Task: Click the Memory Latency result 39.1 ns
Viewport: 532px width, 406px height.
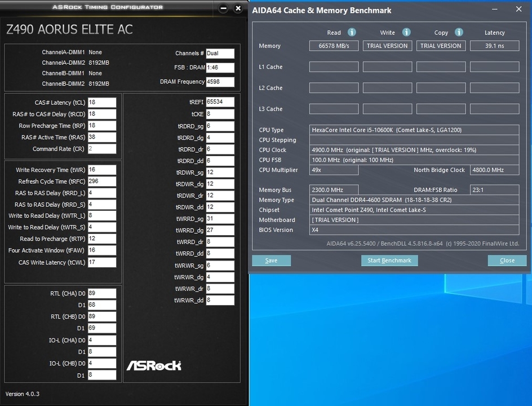Action: [494, 46]
